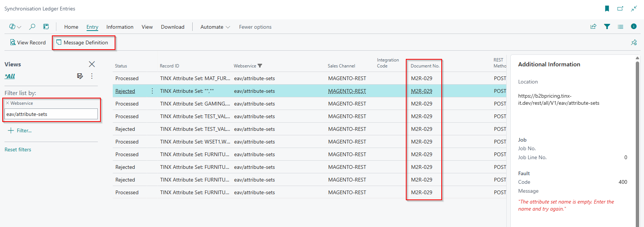Select record TINX Attribute Set: MAT_FUR...
Viewport: 644px width, 227px height.
[195, 78]
